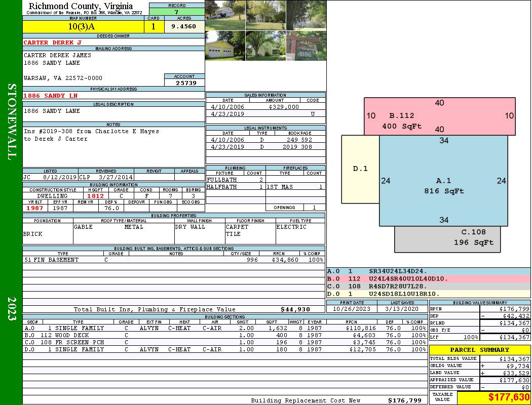
Task: Click the photo with parked truck and garage
Action: (225, 15)
